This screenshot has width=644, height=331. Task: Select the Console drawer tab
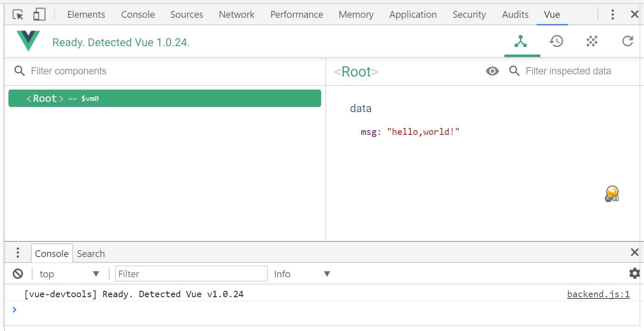[52, 254]
